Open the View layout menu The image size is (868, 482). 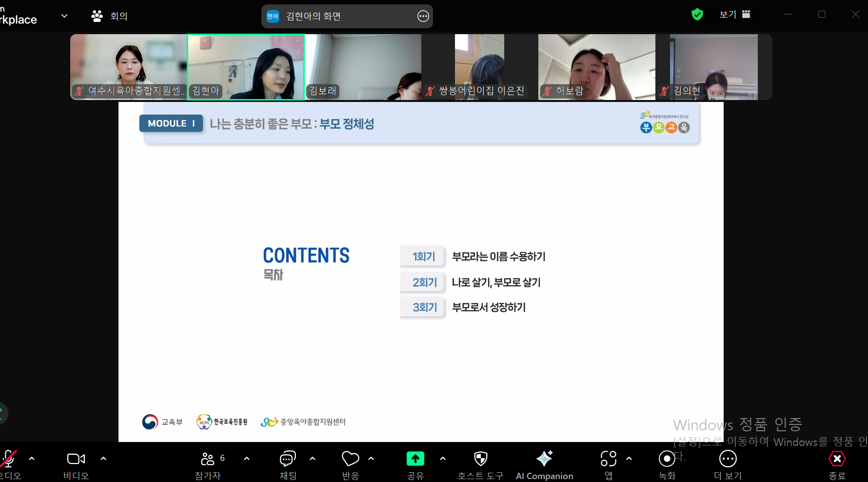pyautogui.click(x=734, y=15)
